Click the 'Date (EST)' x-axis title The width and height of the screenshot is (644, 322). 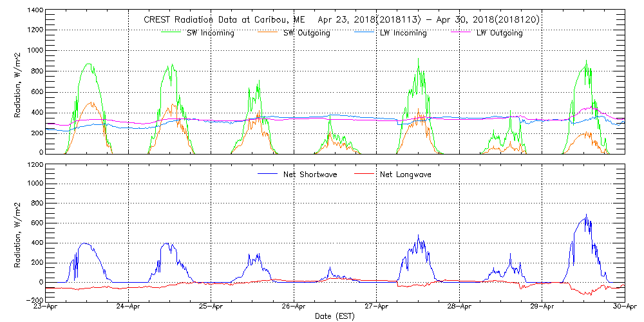tap(336, 316)
